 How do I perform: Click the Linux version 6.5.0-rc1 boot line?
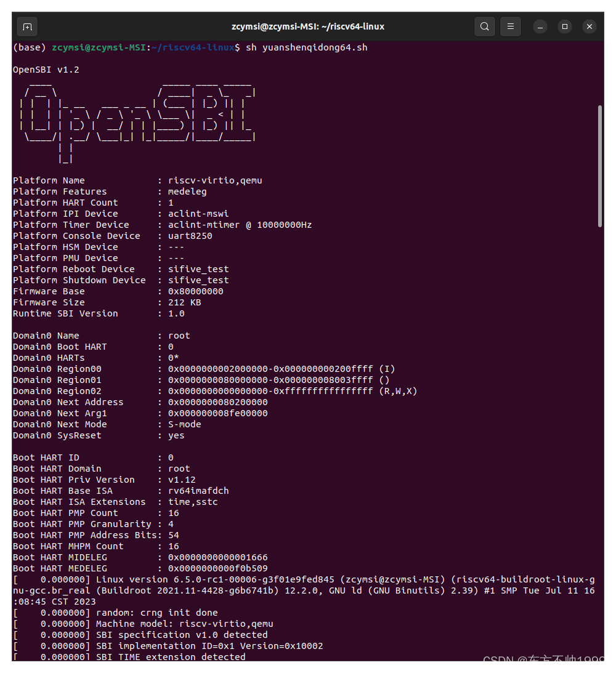pyautogui.click(x=246, y=579)
